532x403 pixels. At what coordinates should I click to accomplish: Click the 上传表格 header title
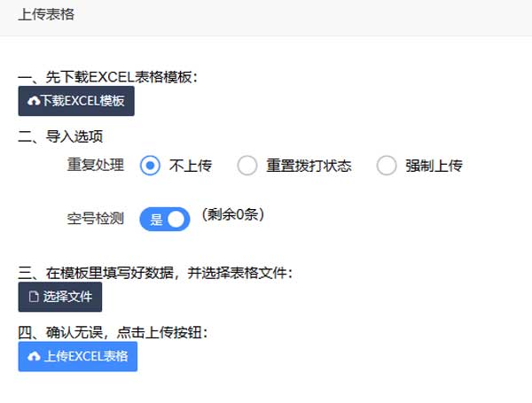pyautogui.click(x=44, y=13)
